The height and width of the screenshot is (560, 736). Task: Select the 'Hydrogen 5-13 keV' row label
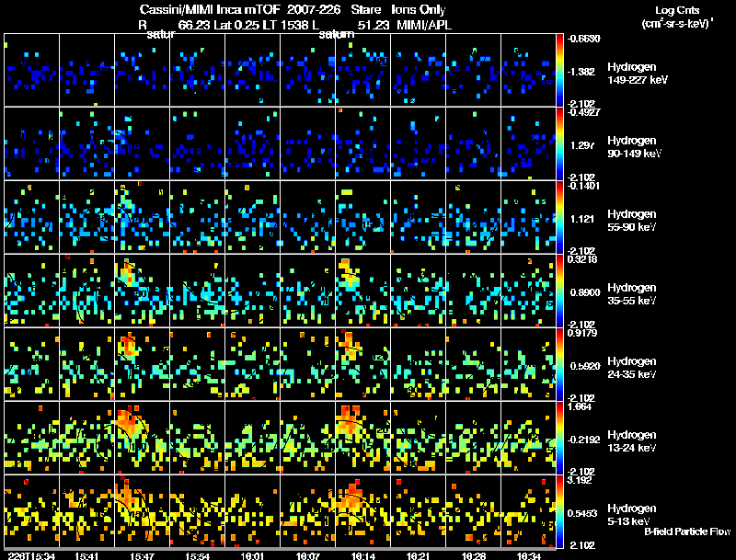pyautogui.click(x=632, y=515)
